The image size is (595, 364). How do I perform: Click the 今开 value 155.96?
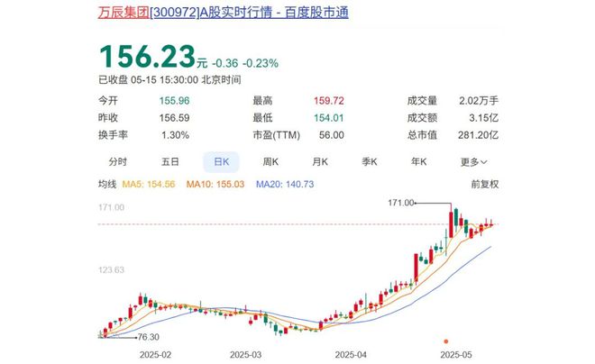[x=174, y=101]
